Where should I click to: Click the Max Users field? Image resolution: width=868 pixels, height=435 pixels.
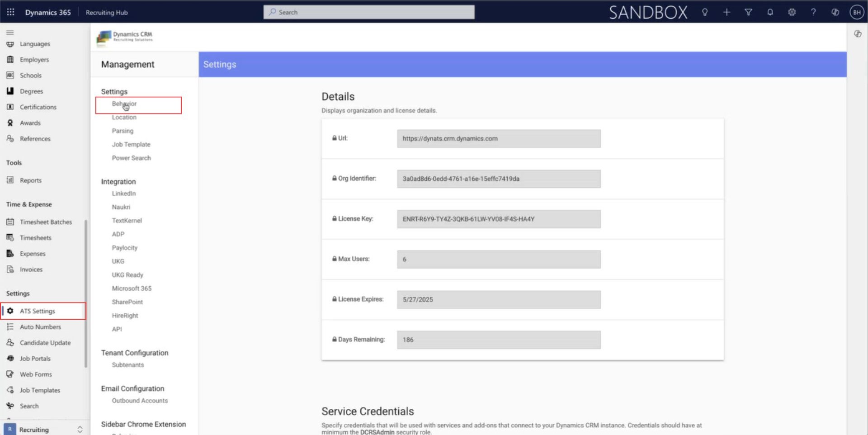[x=499, y=260]
